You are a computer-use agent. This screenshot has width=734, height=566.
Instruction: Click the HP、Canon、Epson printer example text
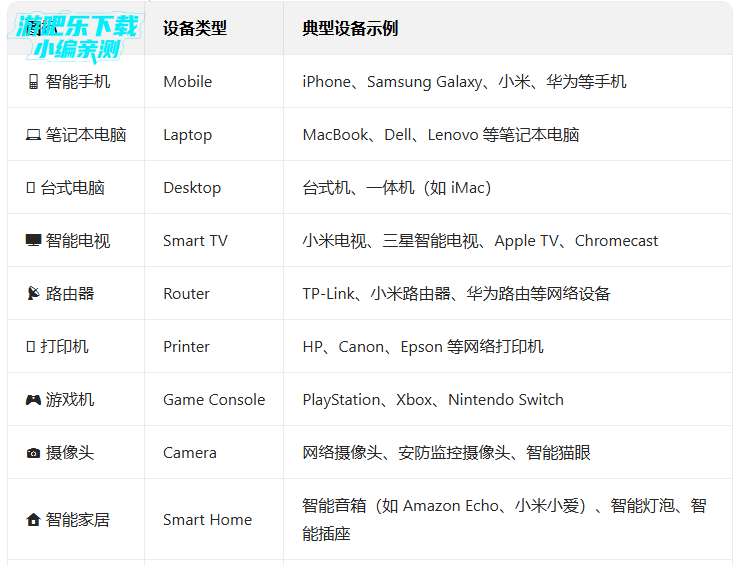423,347
